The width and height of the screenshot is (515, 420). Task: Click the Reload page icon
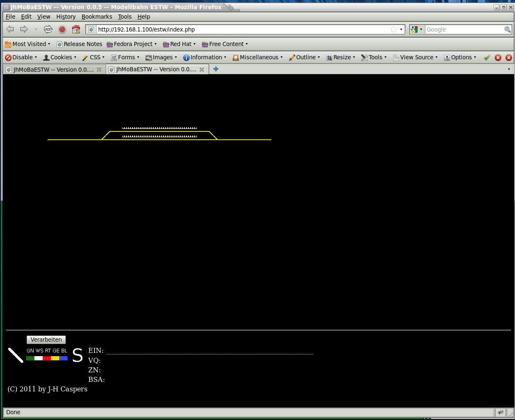[x=48, y=29]
